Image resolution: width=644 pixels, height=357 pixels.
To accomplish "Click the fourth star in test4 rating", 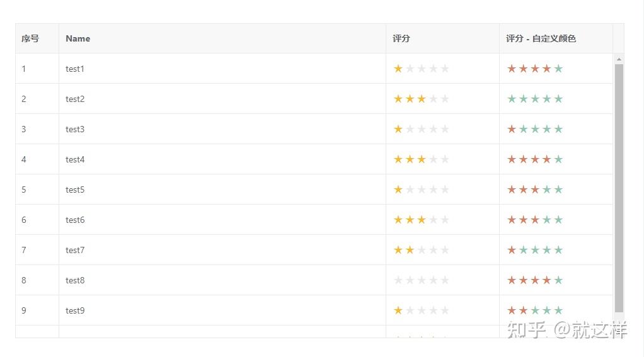I will [434, 159].
